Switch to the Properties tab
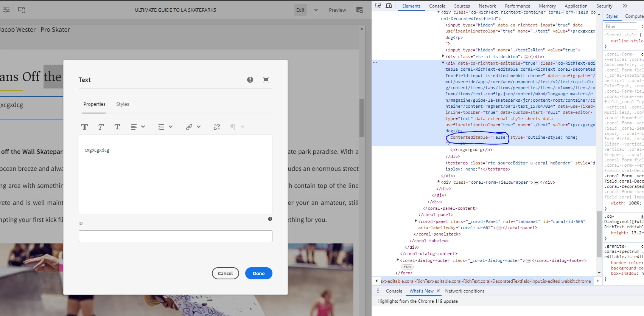The image size is (644, 316). coord(95,104)
